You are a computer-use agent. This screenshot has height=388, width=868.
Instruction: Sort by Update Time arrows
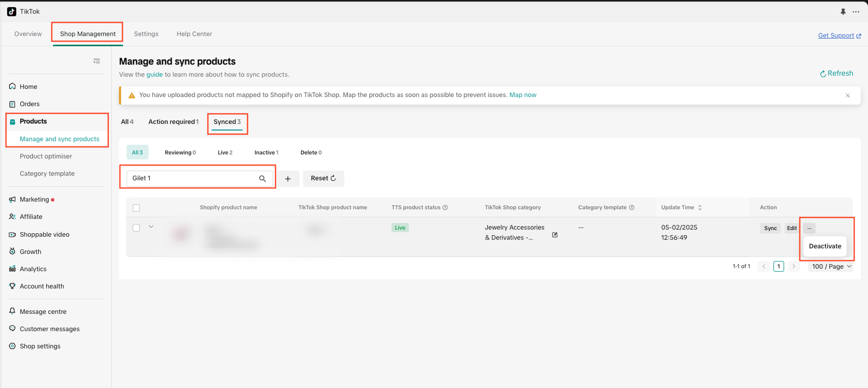tap(700, 208)
